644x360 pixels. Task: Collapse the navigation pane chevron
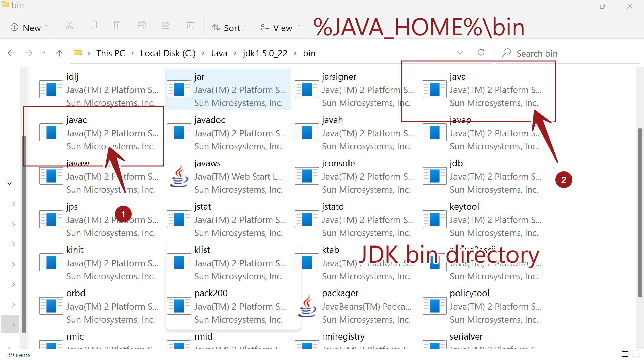pyautogui.click(x=9, y=183)
